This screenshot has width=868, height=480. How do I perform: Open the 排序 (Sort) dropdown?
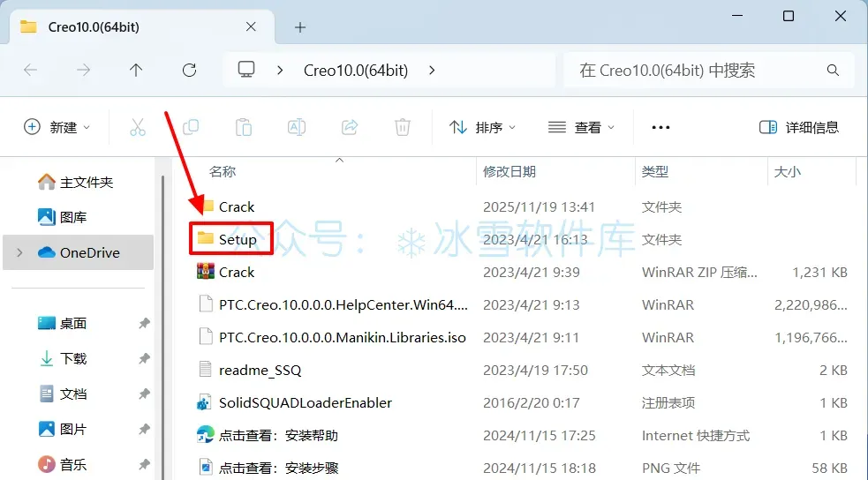482,127
